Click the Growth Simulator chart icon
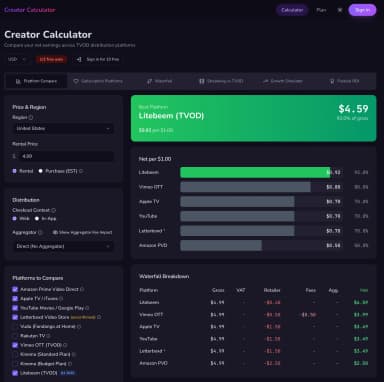 266,81
